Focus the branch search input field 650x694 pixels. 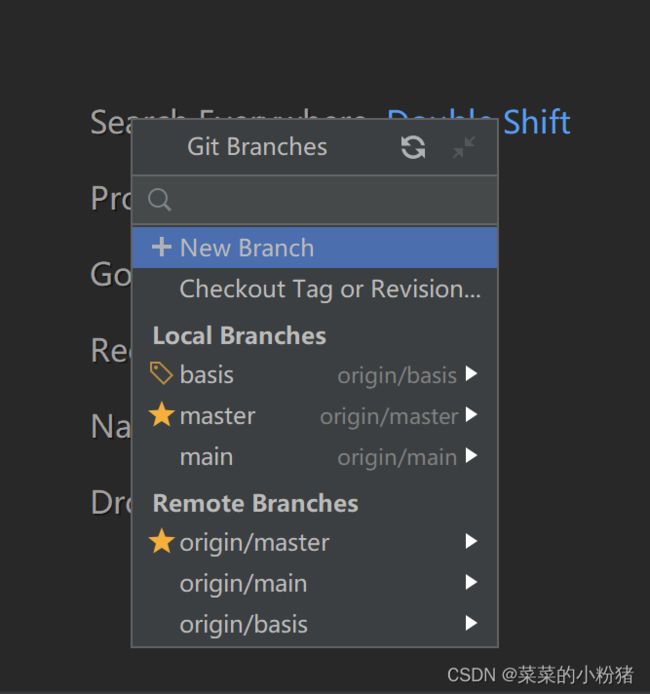pyautogui.click(x=315, y=200)
